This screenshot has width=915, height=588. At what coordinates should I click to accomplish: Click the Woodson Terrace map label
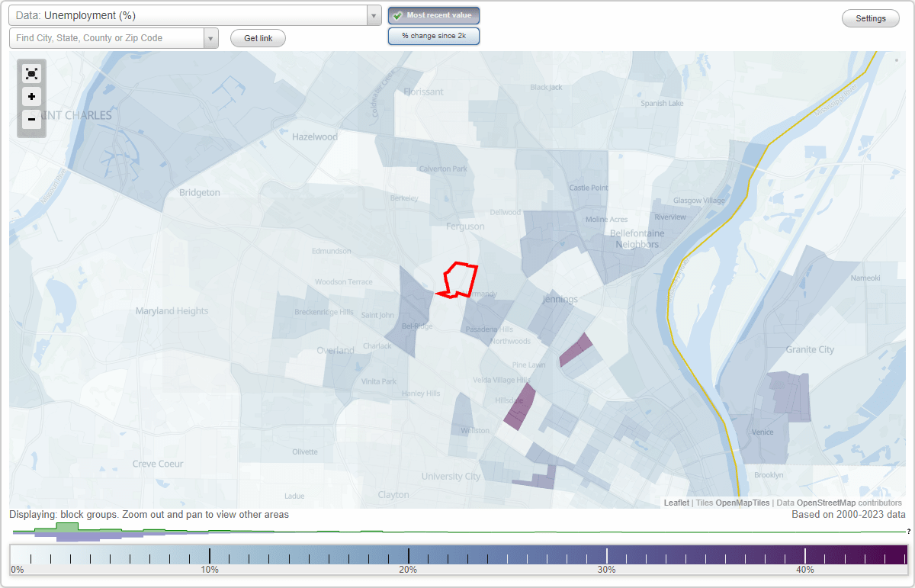[344, 282]
